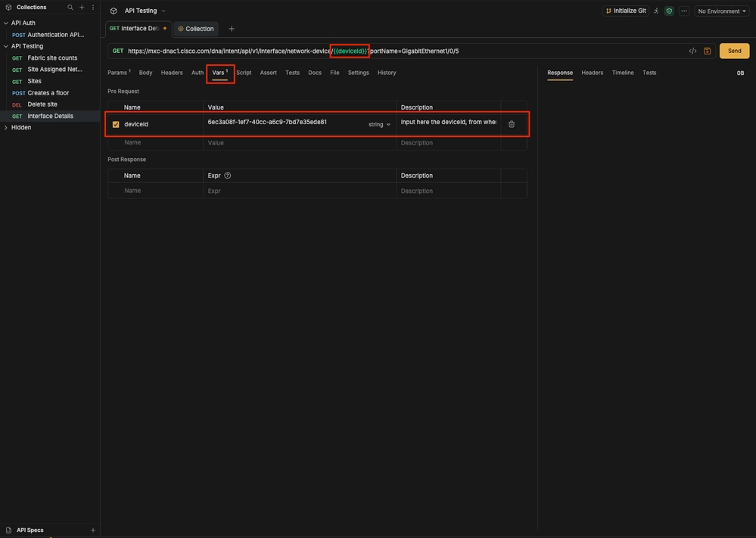Click empty Value field in Pre Request row

tap(299, 143)
